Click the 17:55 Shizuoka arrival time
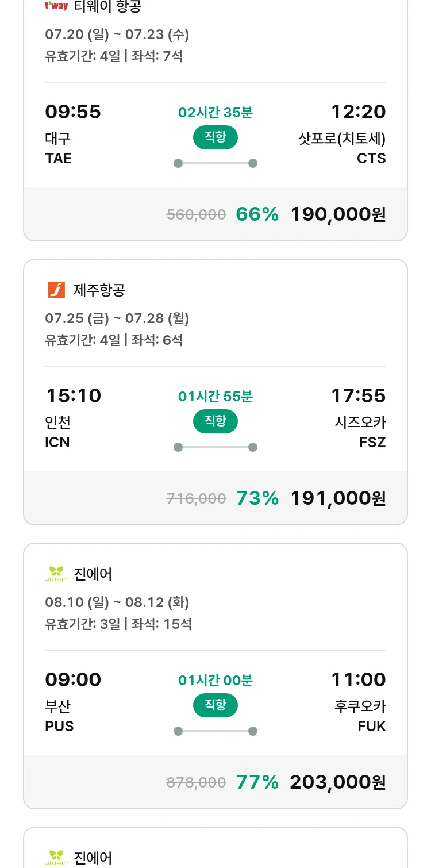Screen dimensions: 431x868 coord(358,395)
